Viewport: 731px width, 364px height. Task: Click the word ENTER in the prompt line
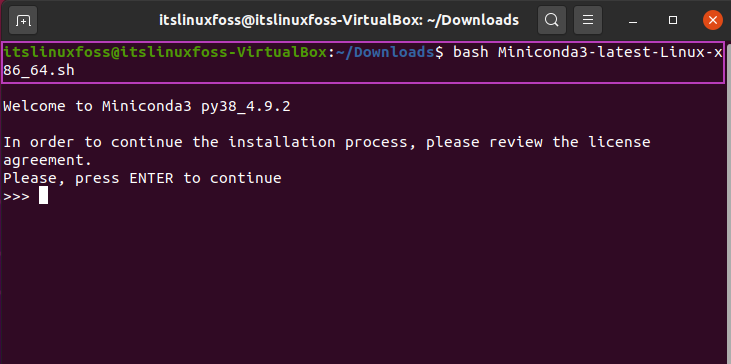pos(152,178)
